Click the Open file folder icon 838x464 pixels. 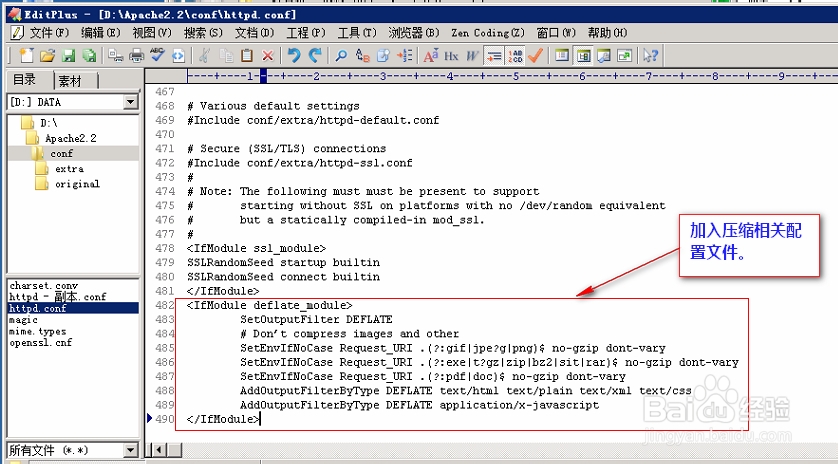tap(48, 56)
